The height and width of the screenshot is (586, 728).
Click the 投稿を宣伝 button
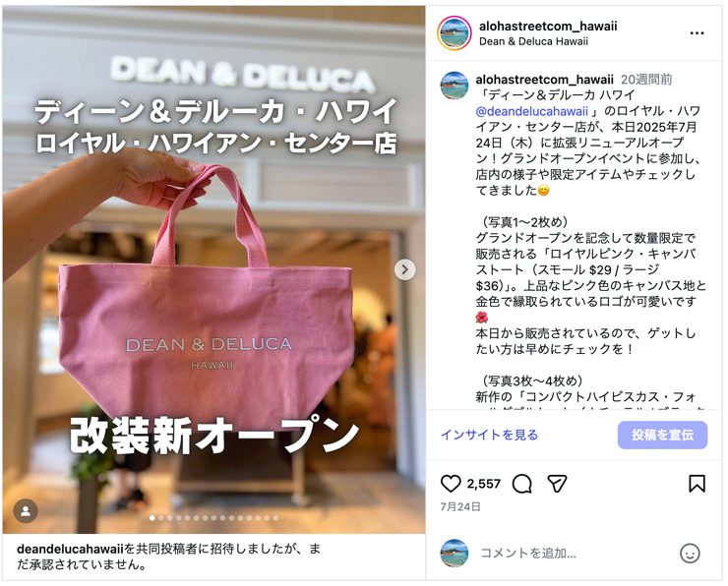[x=662, y=435]
